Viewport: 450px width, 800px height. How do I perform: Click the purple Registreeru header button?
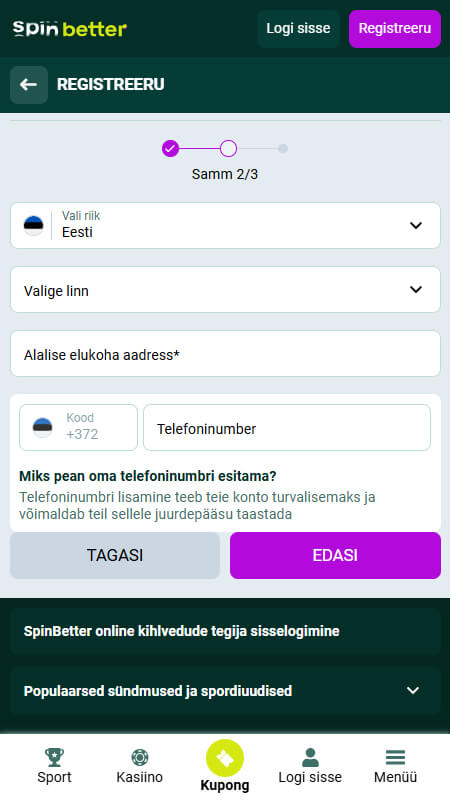tap(395, 29)
